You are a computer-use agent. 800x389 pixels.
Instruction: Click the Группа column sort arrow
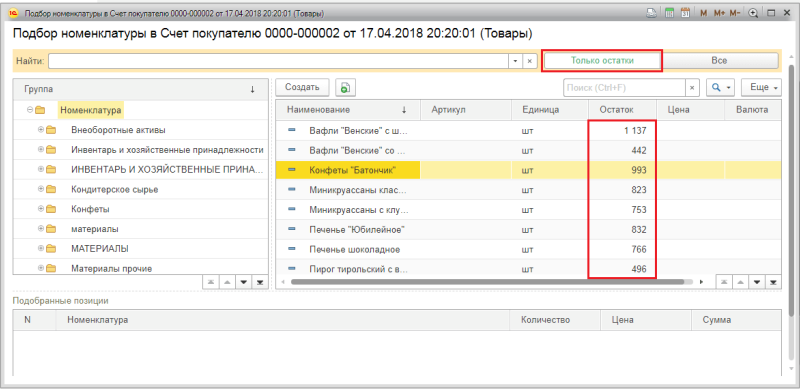(252, 89)
